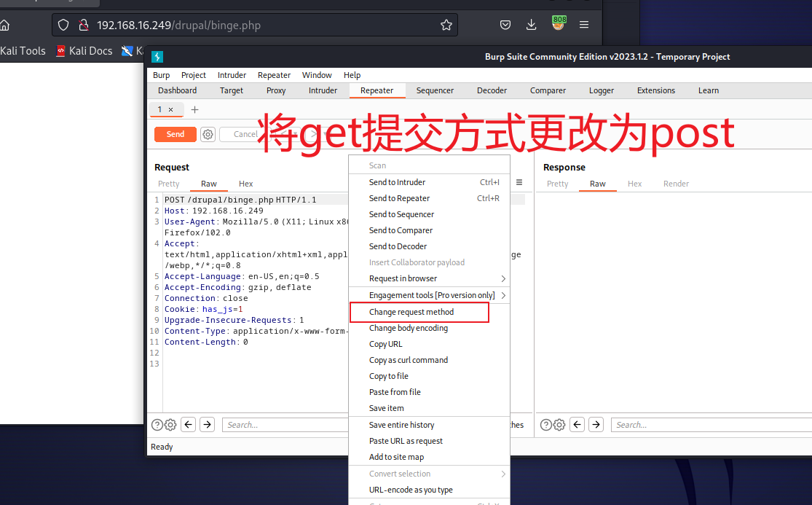This screenshot has width=812, height=505.
Task: Open the Firefox hamburger menu
Action: [584, 25]
